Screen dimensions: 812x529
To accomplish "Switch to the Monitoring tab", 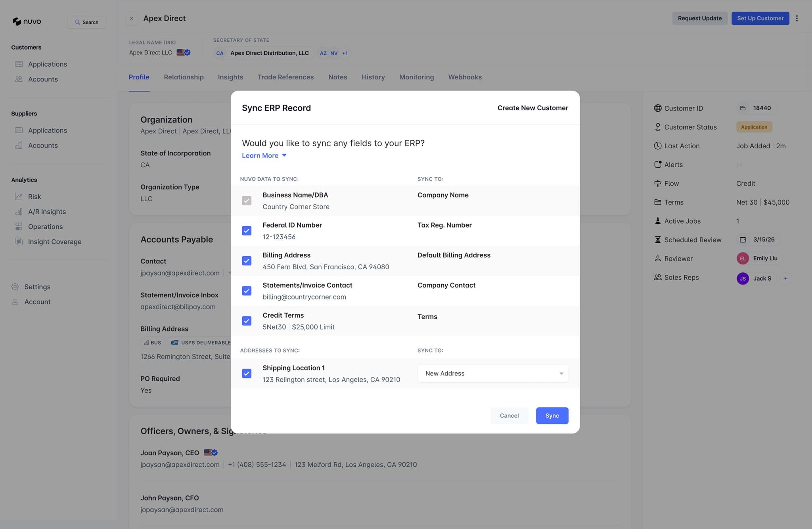I will tap(416, 77).
